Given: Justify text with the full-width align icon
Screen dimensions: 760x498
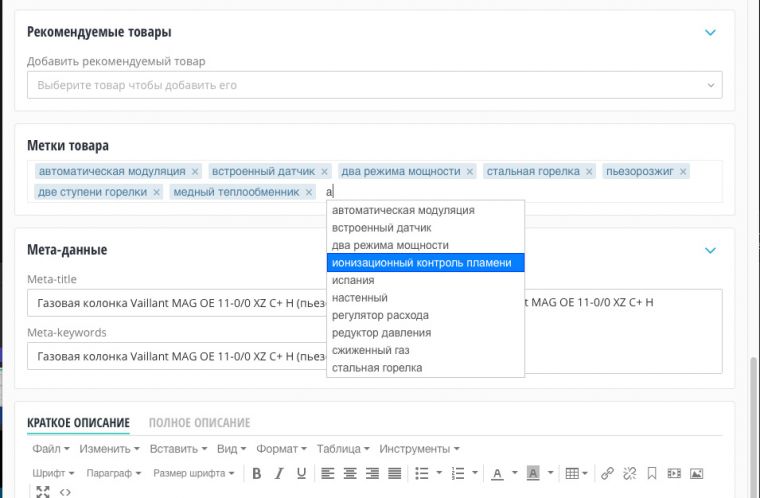Looking at the screenshot, I should (394, 473).
